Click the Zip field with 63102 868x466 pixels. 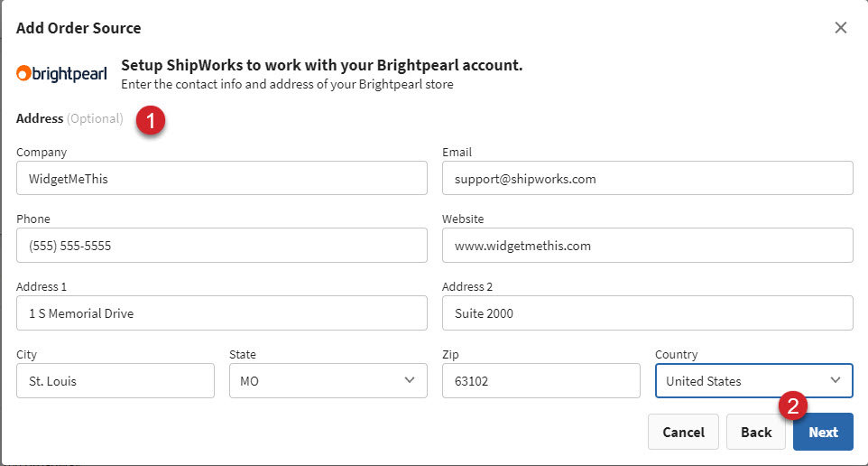point(540,381)
